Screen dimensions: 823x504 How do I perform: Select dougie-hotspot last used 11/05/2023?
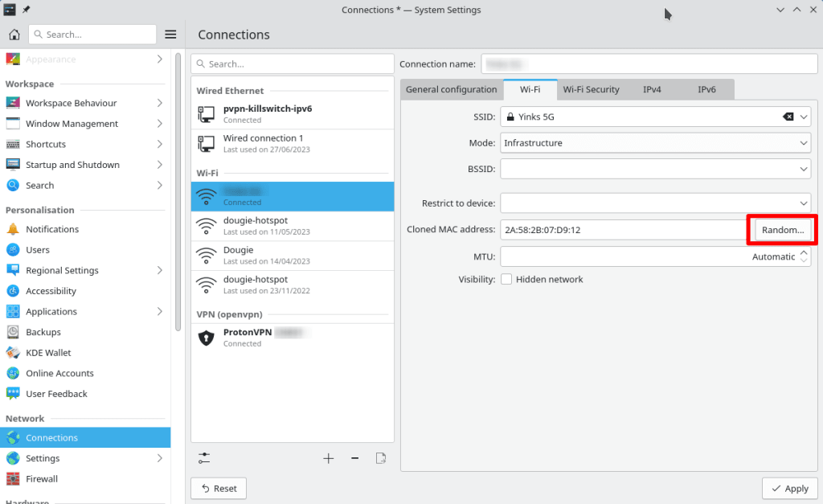point(293,226)
